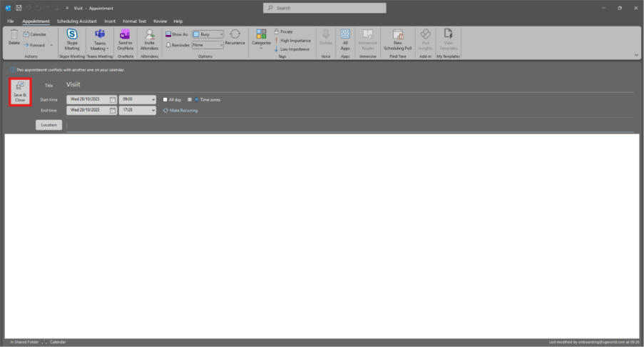
Task: Click in the appointment body text area
Action: 322,236
